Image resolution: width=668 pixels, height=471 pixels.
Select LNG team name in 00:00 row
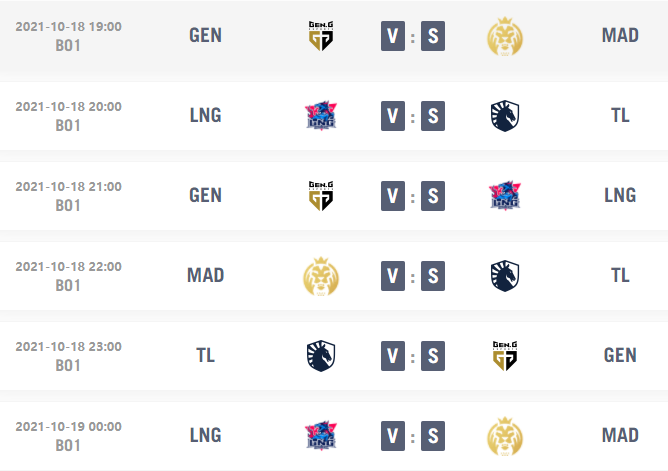[x=205, y=435]
